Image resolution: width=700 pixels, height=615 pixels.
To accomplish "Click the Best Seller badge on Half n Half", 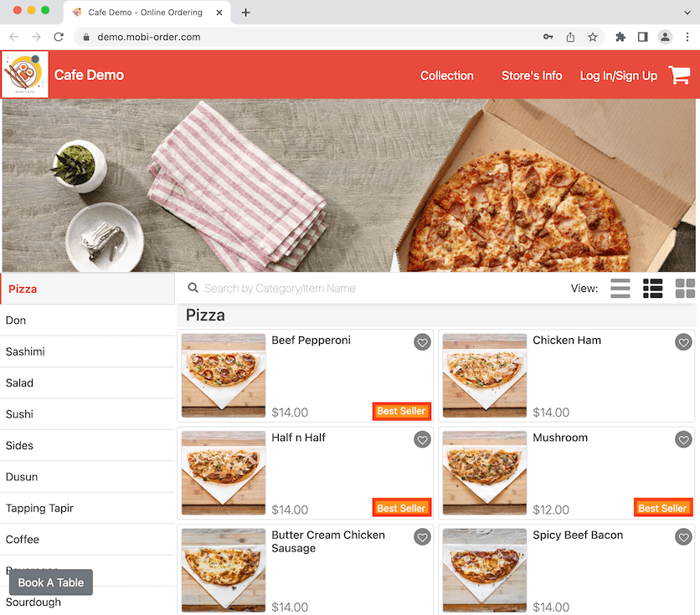I will point(401,508).
